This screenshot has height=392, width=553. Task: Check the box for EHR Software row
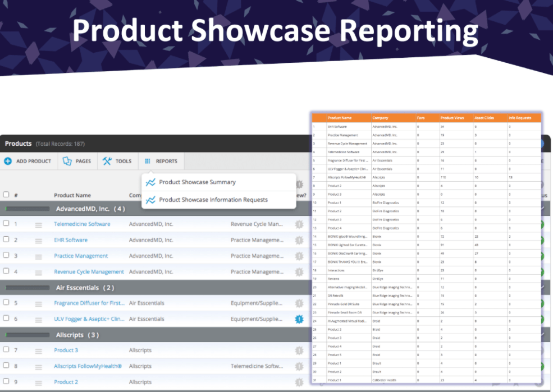point(6,239)
